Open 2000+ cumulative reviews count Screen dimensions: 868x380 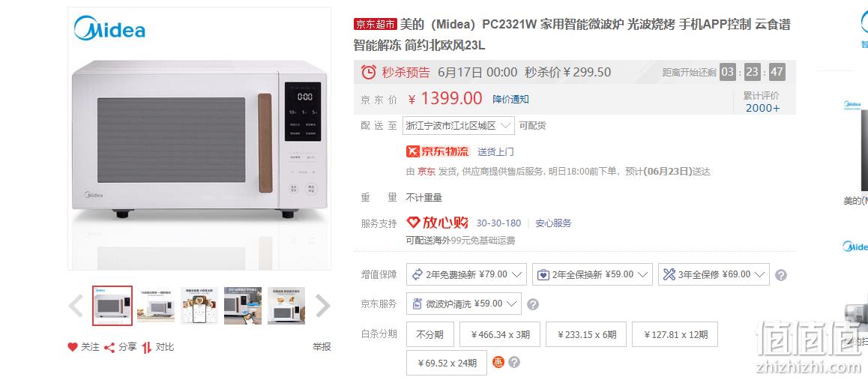[762, 109]
